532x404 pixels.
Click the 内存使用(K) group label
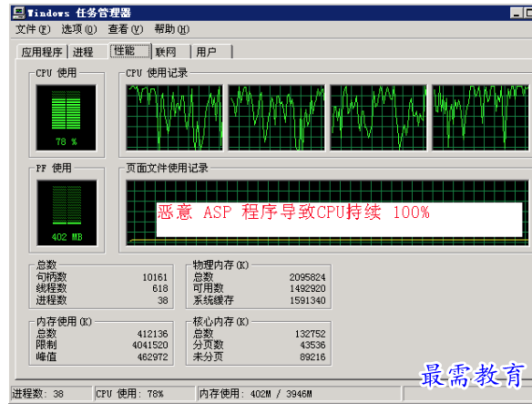[64, 321]
